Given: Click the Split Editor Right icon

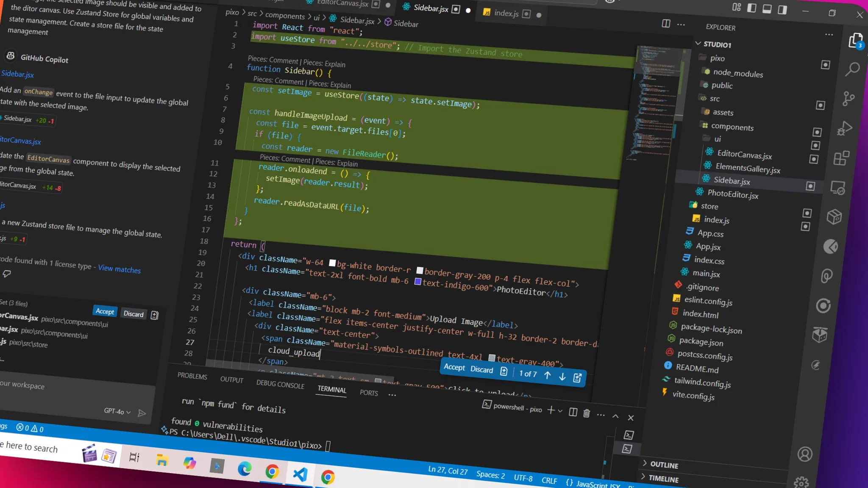Looking at the screenshot, I should tap(666, 23).
